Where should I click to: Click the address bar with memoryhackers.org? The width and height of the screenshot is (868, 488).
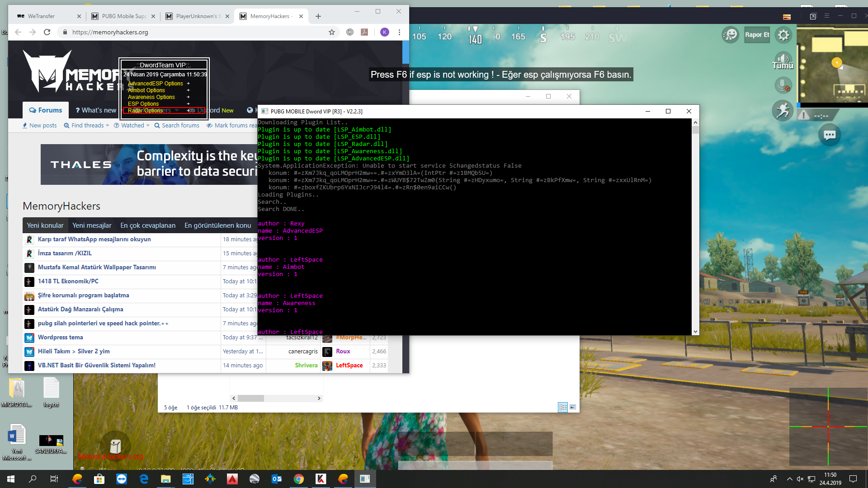[199, 32]
